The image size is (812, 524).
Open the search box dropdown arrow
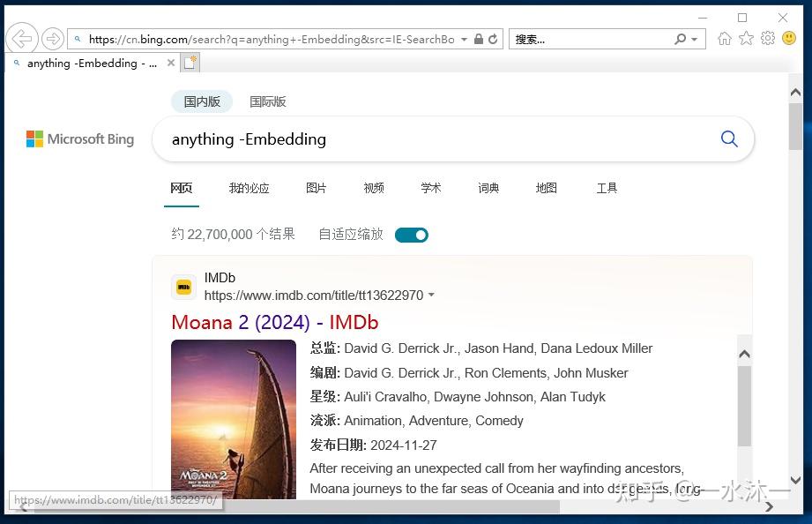pos(693,38)
